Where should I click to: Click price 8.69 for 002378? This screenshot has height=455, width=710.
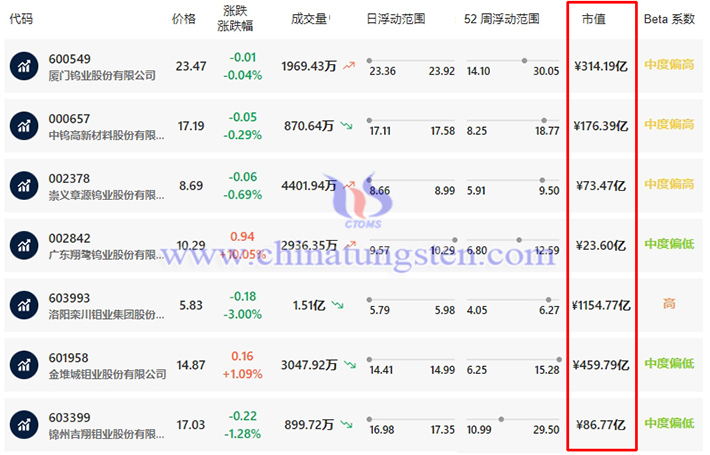(x=191, y=186)
